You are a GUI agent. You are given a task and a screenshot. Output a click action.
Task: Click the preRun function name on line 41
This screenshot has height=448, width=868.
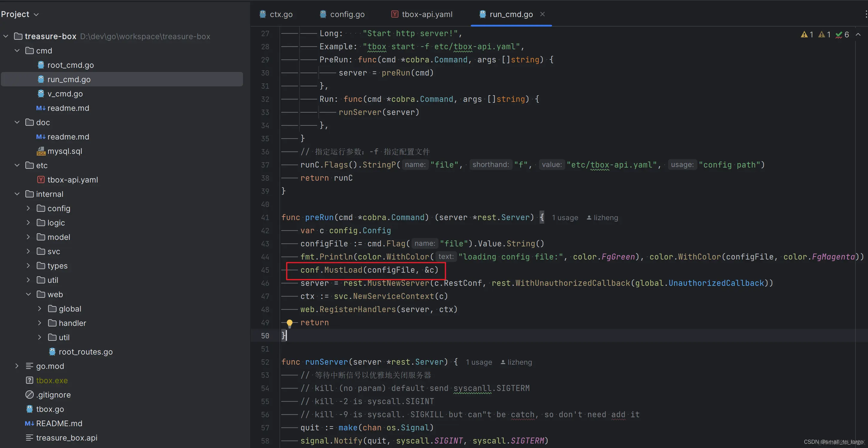pyautogui.click(x=319, y=217)
